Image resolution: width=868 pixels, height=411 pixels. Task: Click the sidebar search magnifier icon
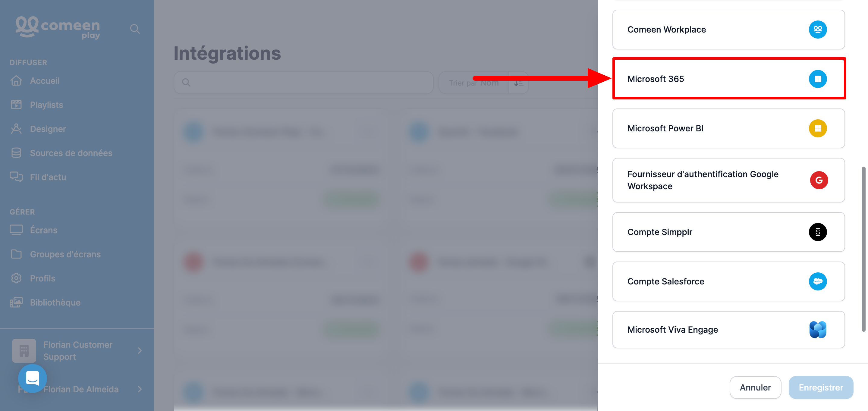coord(135,29)
